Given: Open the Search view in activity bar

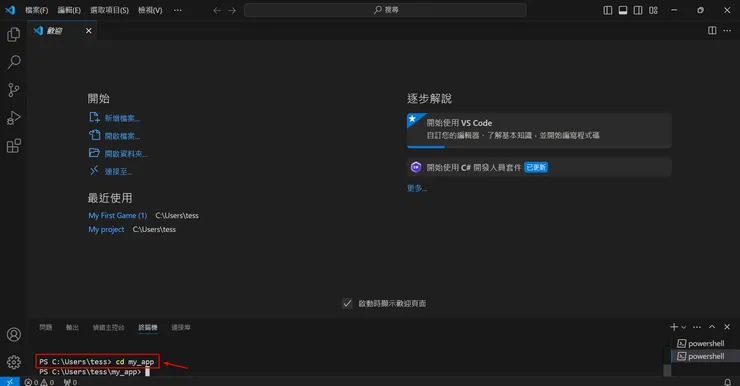Looking at the screenshot, I should tap(14, 62).
